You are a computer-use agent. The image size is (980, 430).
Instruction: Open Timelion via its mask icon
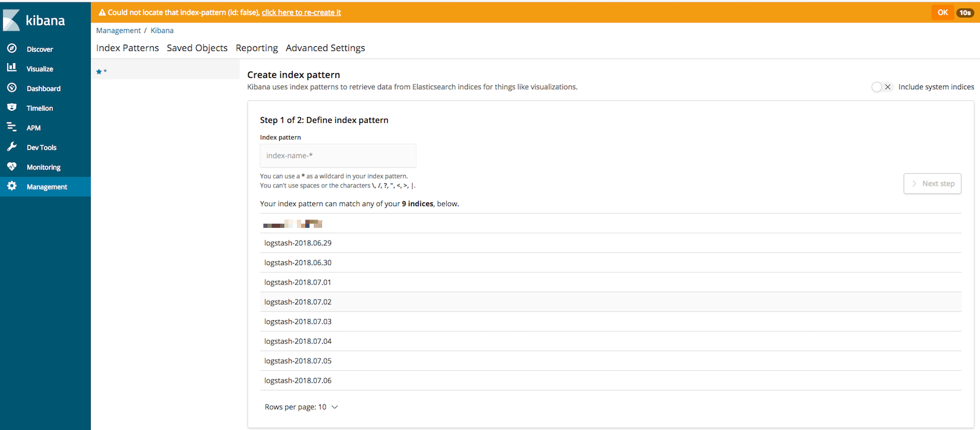(x=12, y=107)
